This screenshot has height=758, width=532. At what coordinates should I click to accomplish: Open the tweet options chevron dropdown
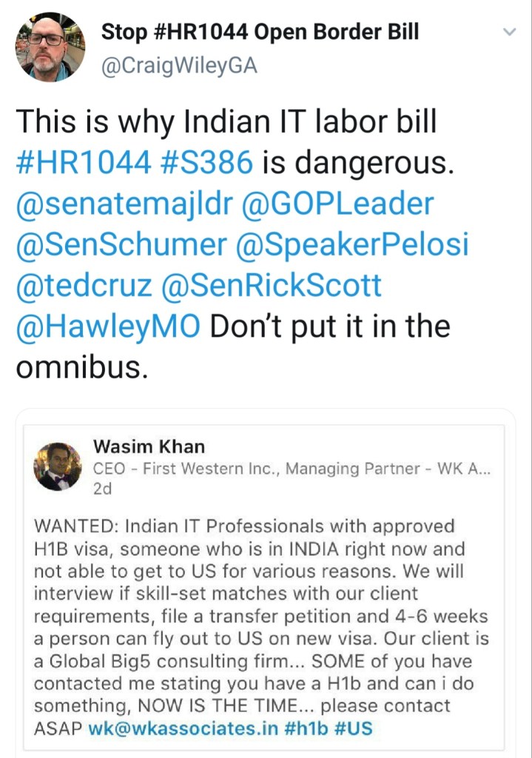pos(509,32)
